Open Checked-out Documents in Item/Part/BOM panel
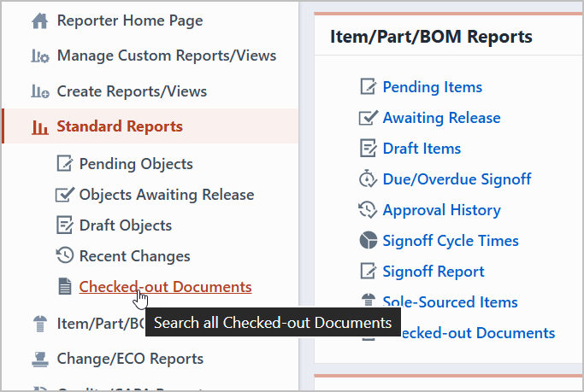Viewport: 584px width, 392px height. [x=478, y=333]
